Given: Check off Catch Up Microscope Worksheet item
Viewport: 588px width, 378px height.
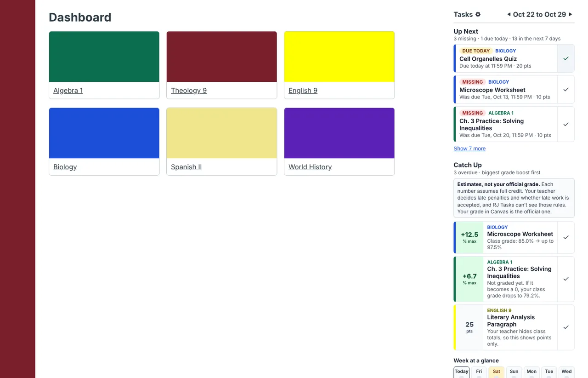Looking at the screenshot, I should click(x=566, y=237).
